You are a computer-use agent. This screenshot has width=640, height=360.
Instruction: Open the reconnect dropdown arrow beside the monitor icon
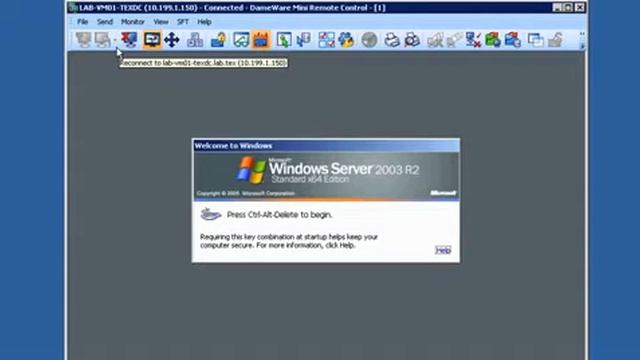(x=115, y=40)
